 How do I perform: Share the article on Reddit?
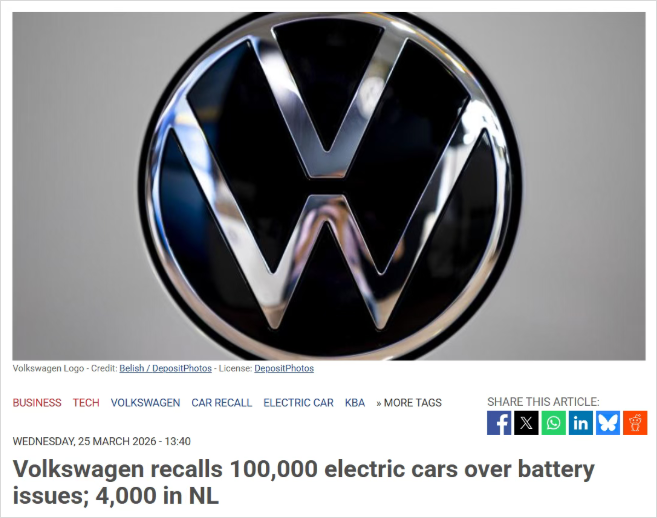(635, 423)
